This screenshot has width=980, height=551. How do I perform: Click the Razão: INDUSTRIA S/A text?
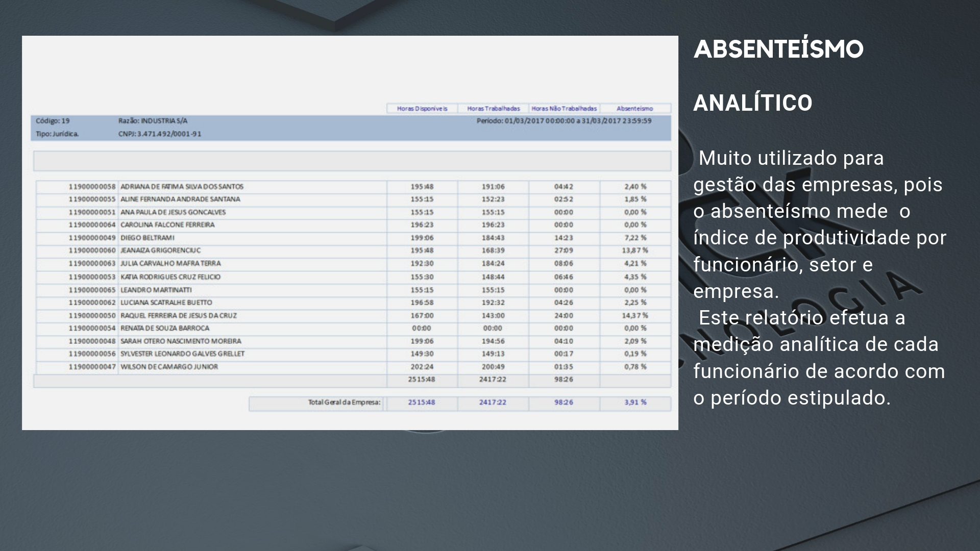[153, 121]
